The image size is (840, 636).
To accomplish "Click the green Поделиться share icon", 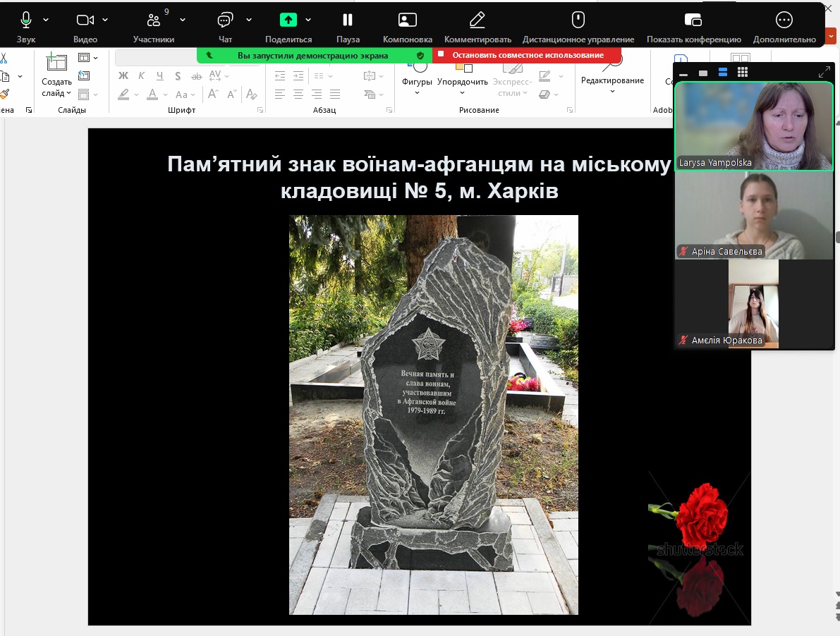I will pyautogui.click(x=288, y=20).
